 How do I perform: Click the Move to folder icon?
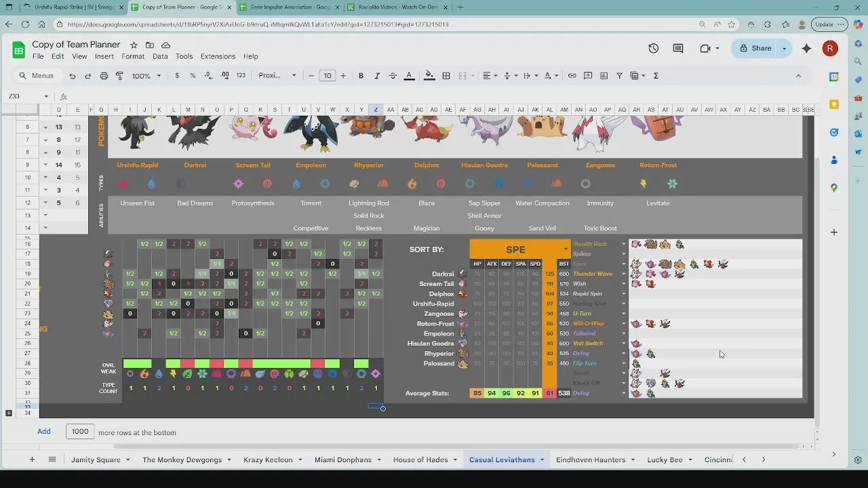tap(150, 45)
